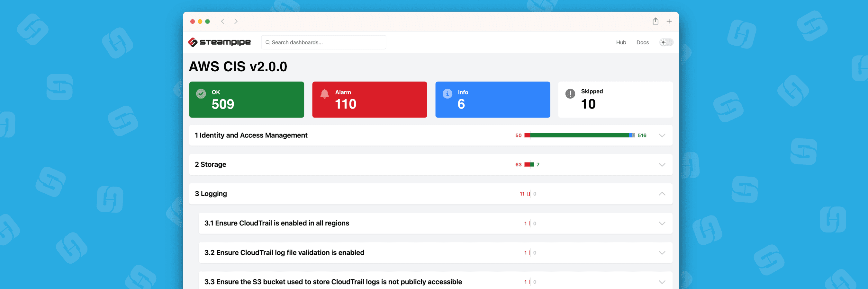The height and width of the screenshot is (289, 868).
Task: Click the search magnifier icon
Action: (x=267, y=42)
